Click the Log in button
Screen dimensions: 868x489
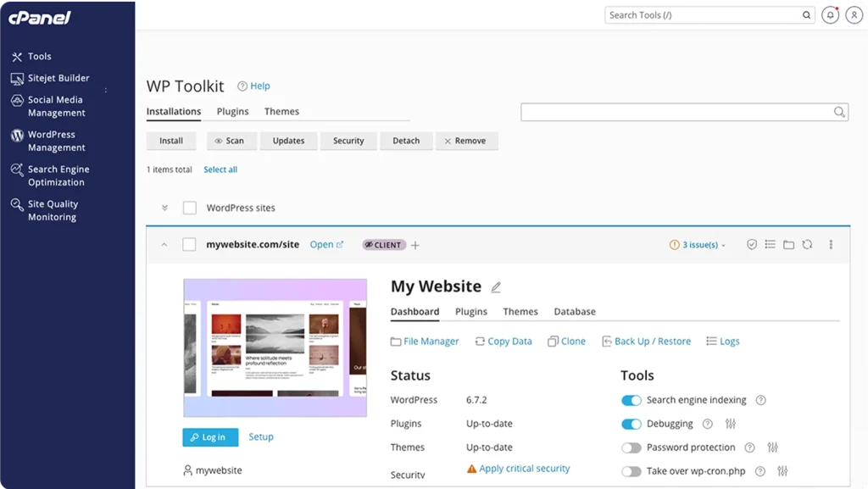[210, 436]
